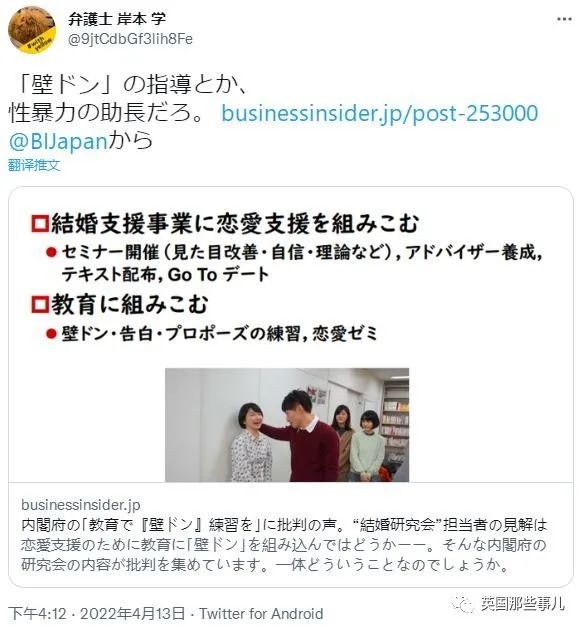Image resolution: width=583 pixels, height=629 pixels.
Task: Click the 英国那些事儿 watermark text
Action: click(523, 603)
